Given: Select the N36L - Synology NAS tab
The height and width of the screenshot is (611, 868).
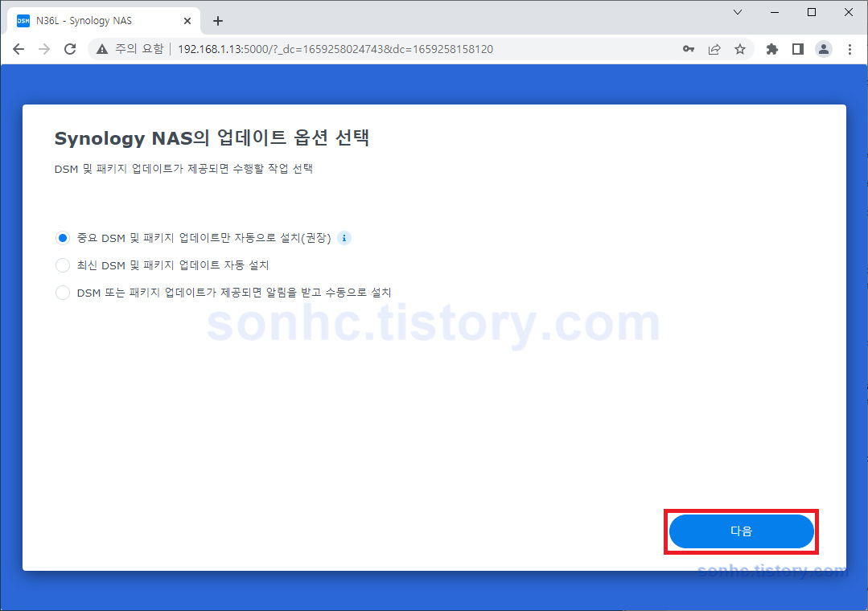Looking at the screenshot, I should [x=104, y=21].
